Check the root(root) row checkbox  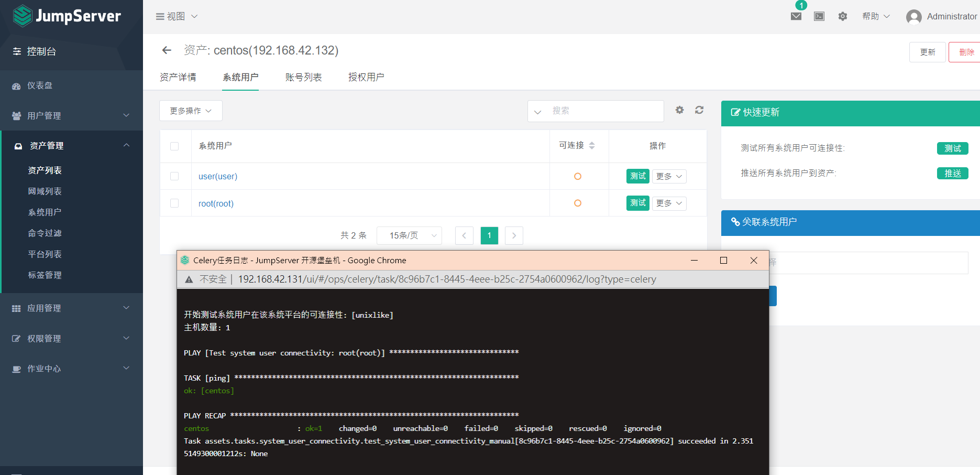(174, 203)
